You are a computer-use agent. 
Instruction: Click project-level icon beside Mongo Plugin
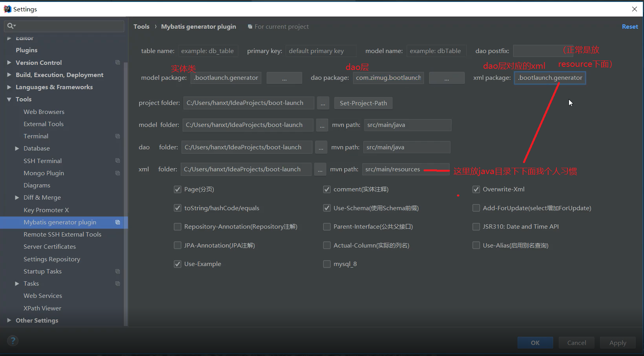pyautogui.click(x=117, y=173)
